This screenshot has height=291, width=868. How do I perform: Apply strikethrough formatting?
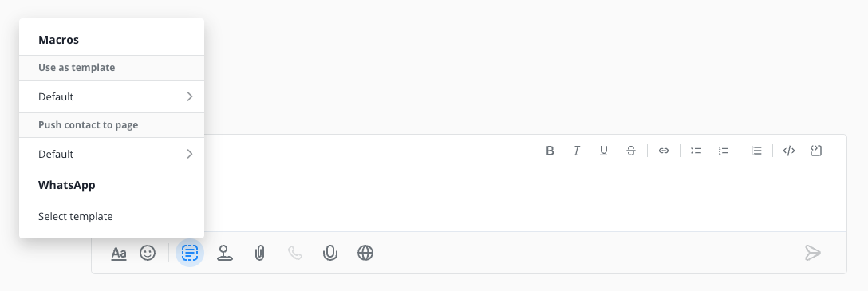click(x=631, y=151)
